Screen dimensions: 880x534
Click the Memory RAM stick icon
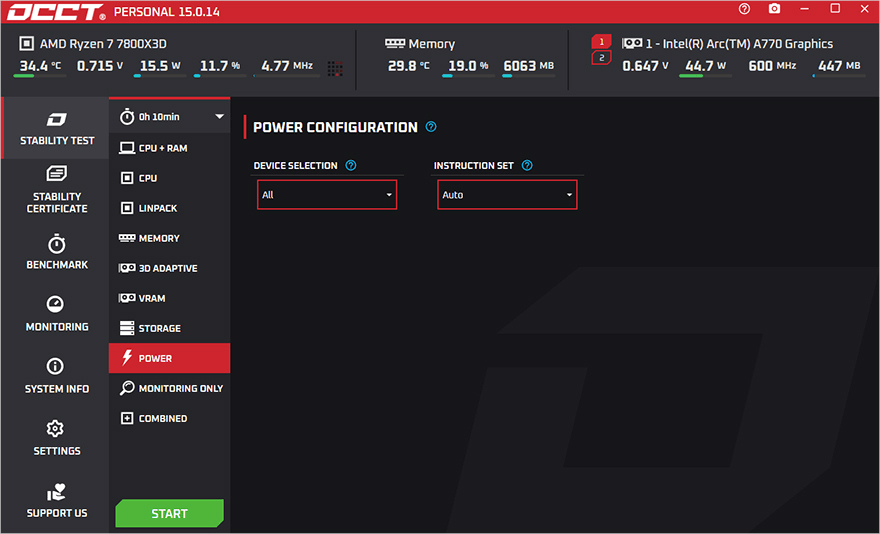click(395, 43)
